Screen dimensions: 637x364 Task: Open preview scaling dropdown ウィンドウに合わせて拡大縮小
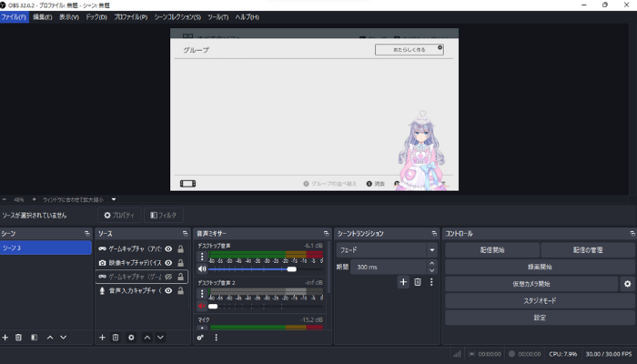(x=114, y=199)
